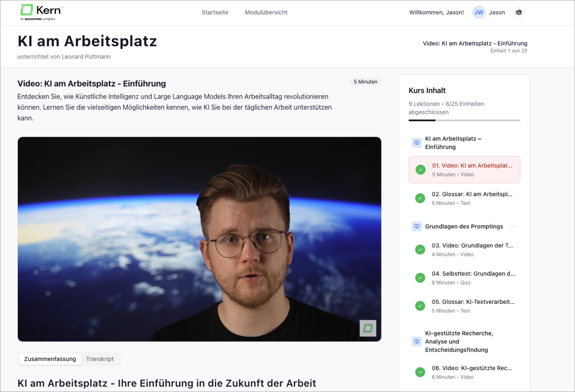Open lesson 05. Glossar: KI-Textverarbeit...
The width and height of the screenshot is (575, 392).
pos(472,302)
